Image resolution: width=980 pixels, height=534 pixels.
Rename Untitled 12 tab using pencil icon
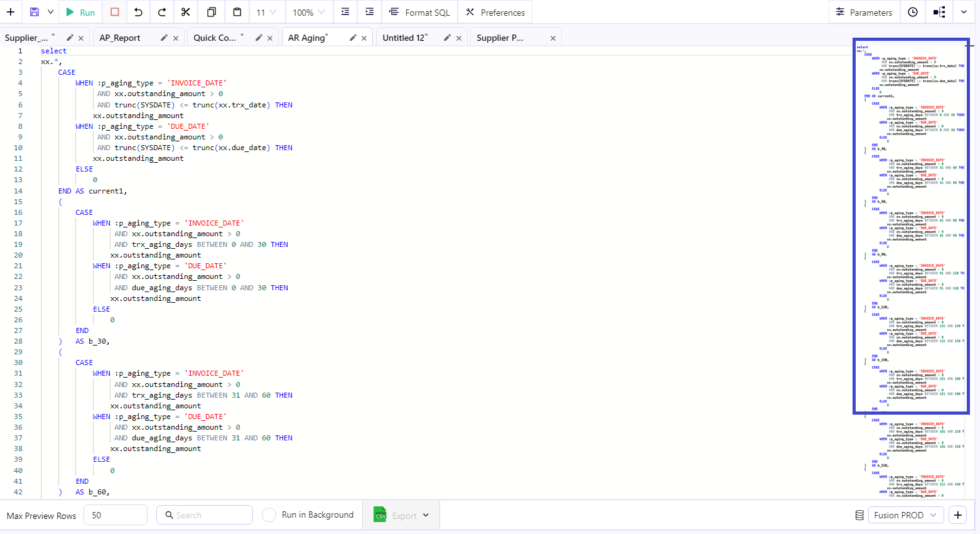(447, 38)
